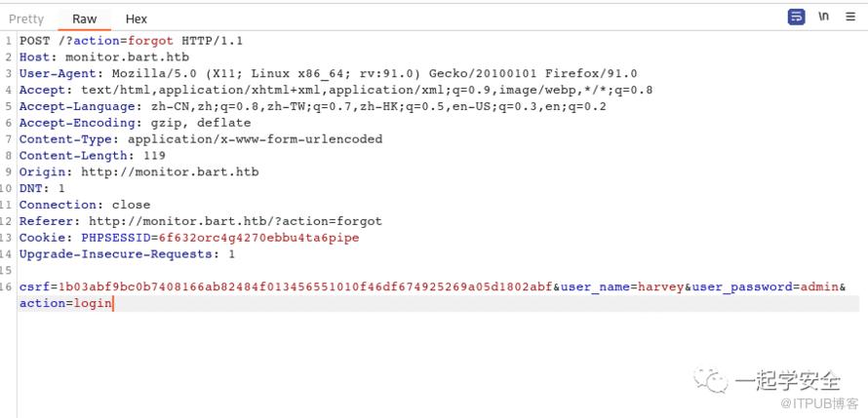The width and height of the screenshot is (868, 418).
Task: Click the Accept-Encoding header line
Action: 135,123
